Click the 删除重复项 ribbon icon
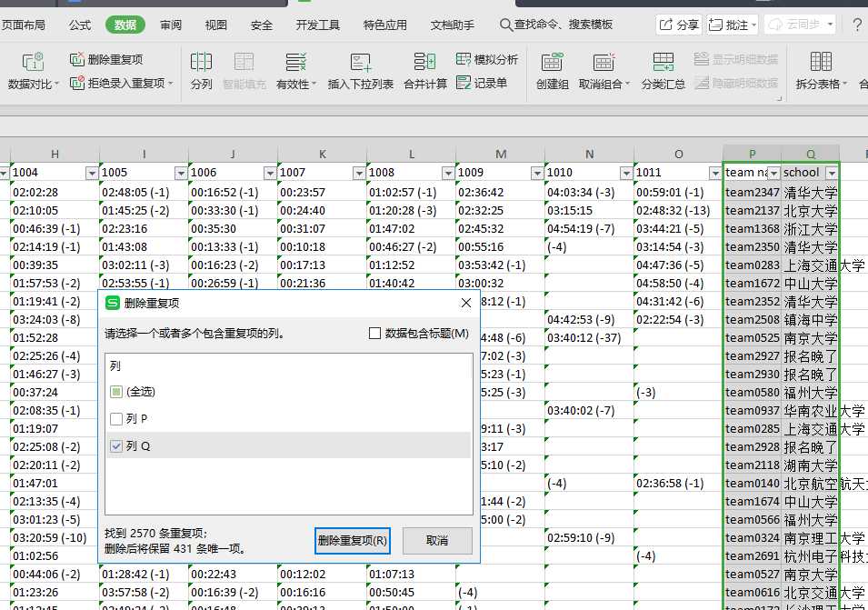This screenshot has height=610, width=868. pyautogui.click(x=77, y=59)
